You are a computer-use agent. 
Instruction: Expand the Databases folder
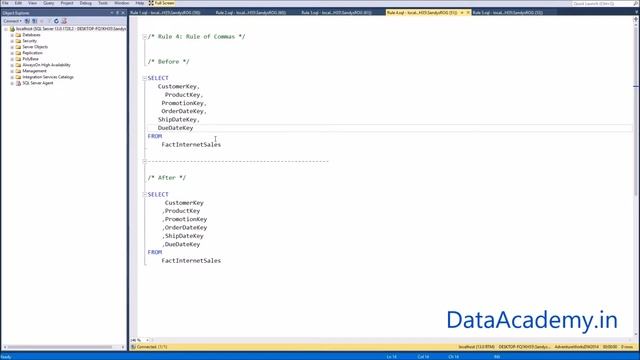pyautogui.click(x=12, y=35)
